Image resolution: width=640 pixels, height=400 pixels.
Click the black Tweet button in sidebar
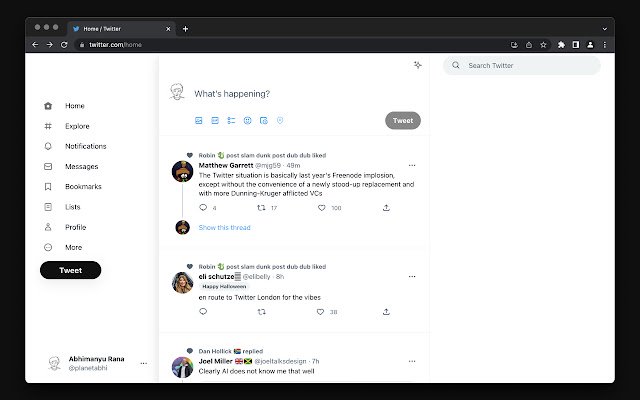71,270
